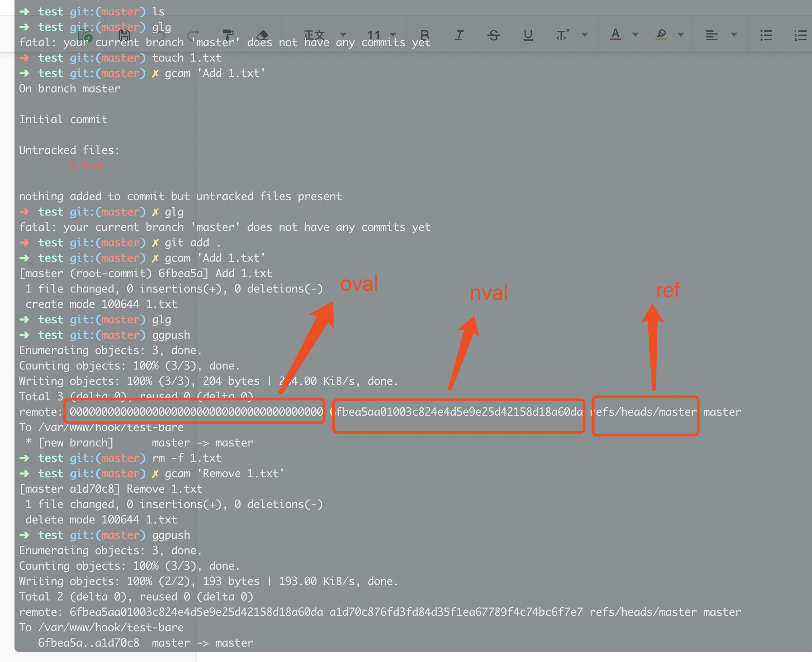
Task: Click the 'On branch master' line
Action: (x=70, y=89)
